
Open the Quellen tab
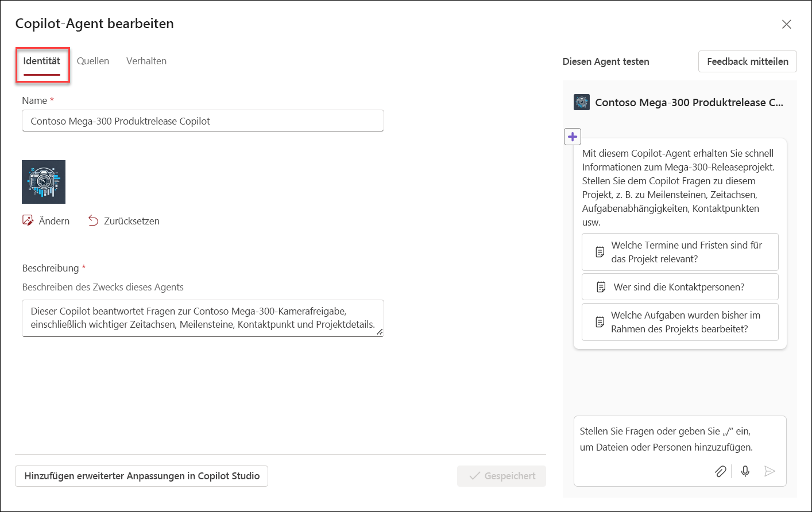[93, 61]
